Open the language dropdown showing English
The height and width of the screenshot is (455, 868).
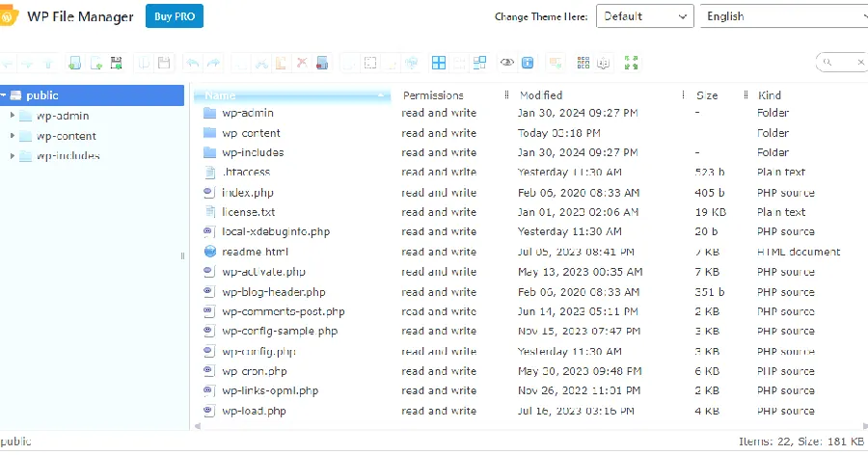[x=784, y=16]
